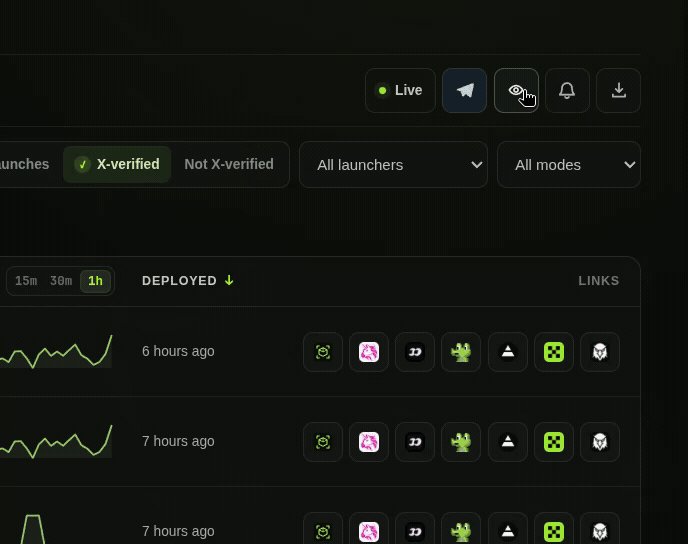This screenshot has width=688, height=544.
Task: Toggle the Live status indicator
Action: (400, 90)
